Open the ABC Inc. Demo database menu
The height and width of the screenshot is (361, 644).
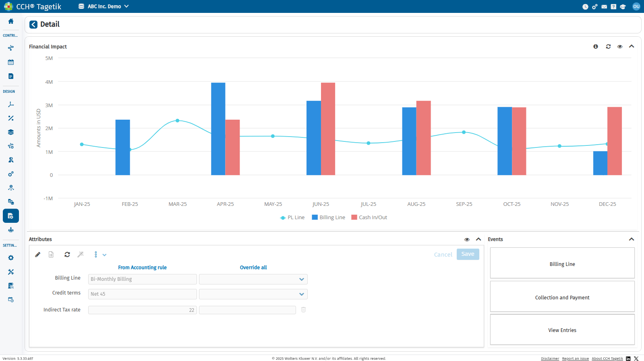point(104,6)
